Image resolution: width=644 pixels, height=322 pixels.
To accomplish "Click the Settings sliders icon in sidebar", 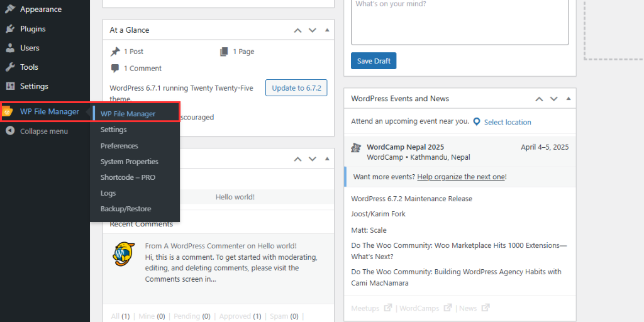I will click(x=10, y=86).
